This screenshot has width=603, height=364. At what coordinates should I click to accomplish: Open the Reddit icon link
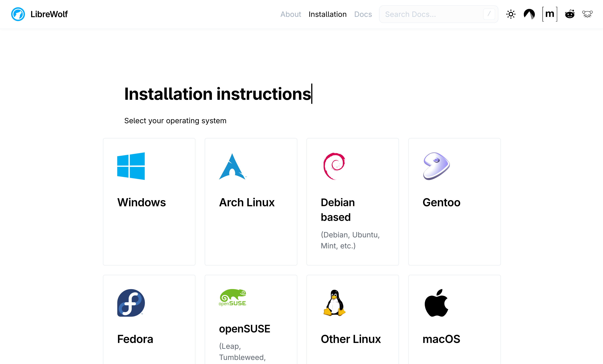(569, 14)
